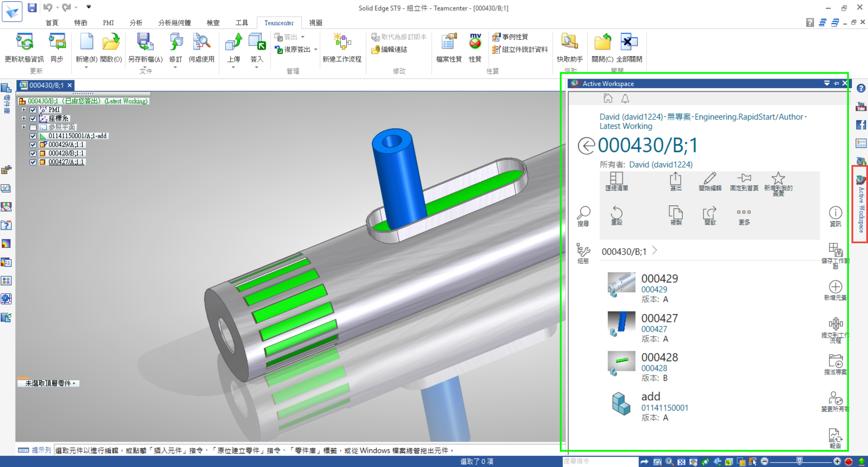This screenshot has height=467, width=868.
Task: Open the 分析幾何體 ribbon tab
Action: pos(174,23)
